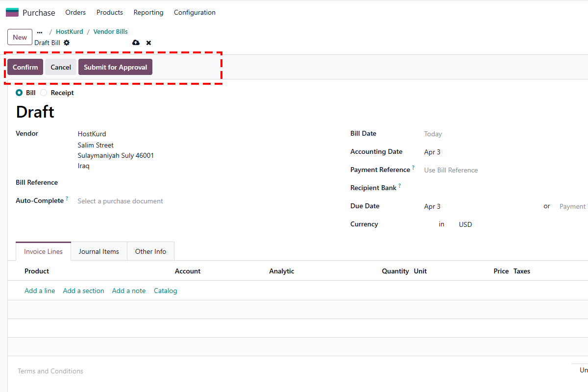Click the gear settings icon beside Draft Bill

click(x=67, y=43)
